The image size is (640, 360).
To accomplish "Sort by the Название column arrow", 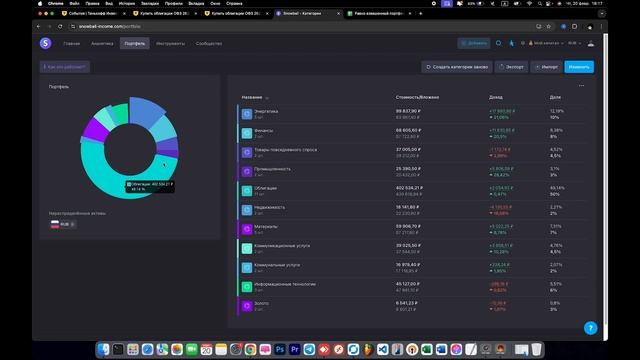I will tap(267, 98).
